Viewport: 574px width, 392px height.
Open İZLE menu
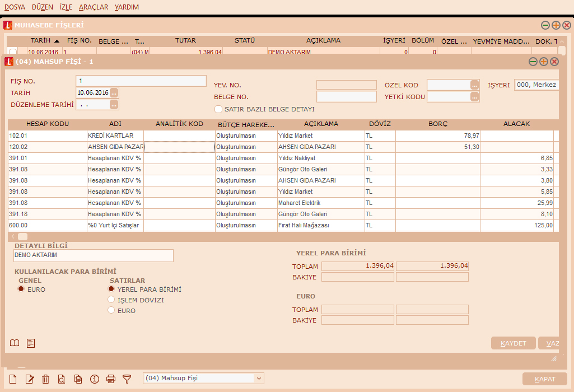66,7
